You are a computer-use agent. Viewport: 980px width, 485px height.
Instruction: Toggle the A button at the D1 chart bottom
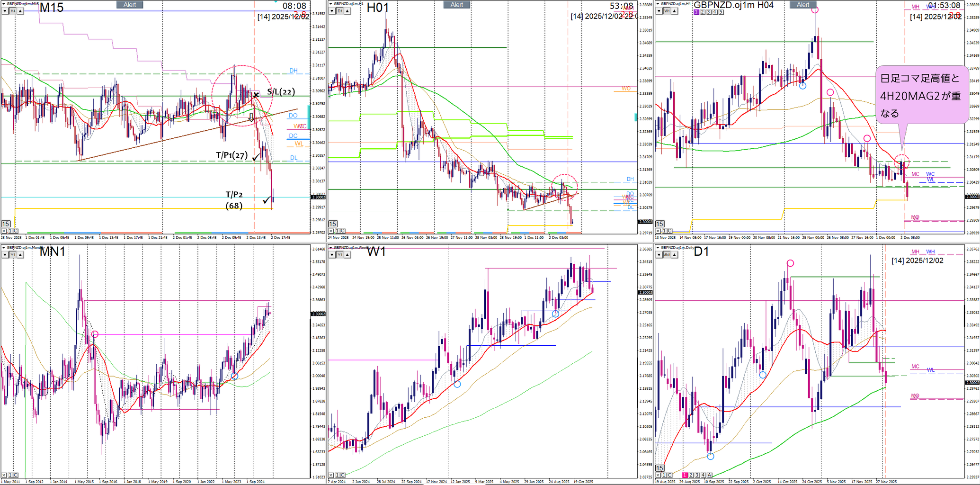tap(709, 475)
